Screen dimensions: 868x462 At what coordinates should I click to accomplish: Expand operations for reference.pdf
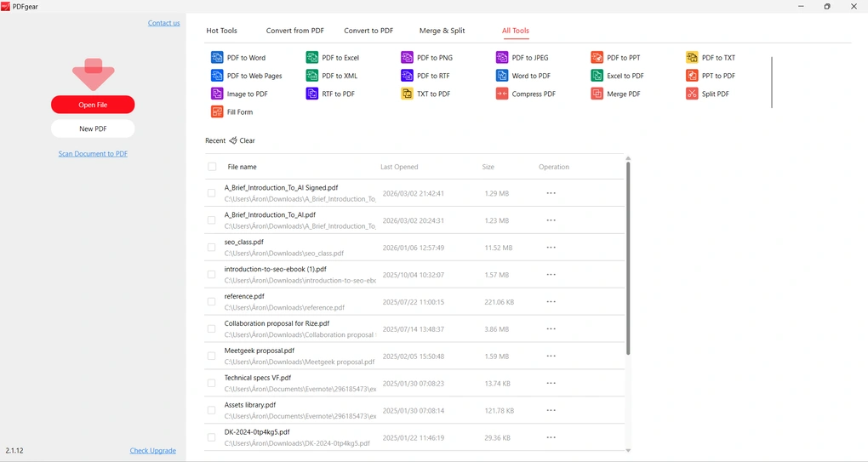point(551,301)
